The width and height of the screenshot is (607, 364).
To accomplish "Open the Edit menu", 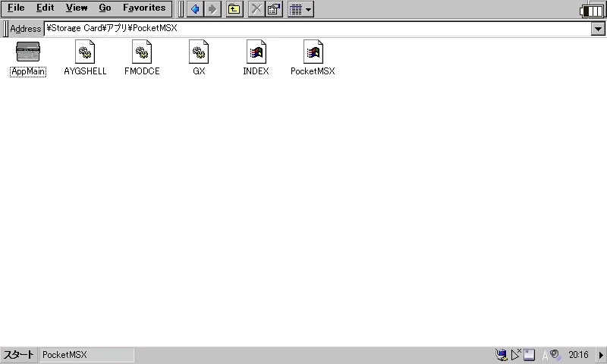I will coord(45,8).
